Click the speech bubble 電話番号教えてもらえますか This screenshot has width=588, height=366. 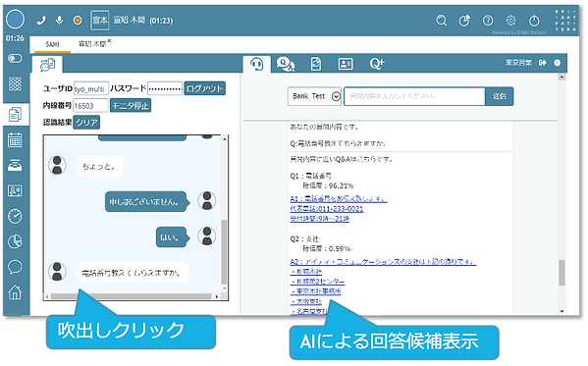click(x=132, y=273)
